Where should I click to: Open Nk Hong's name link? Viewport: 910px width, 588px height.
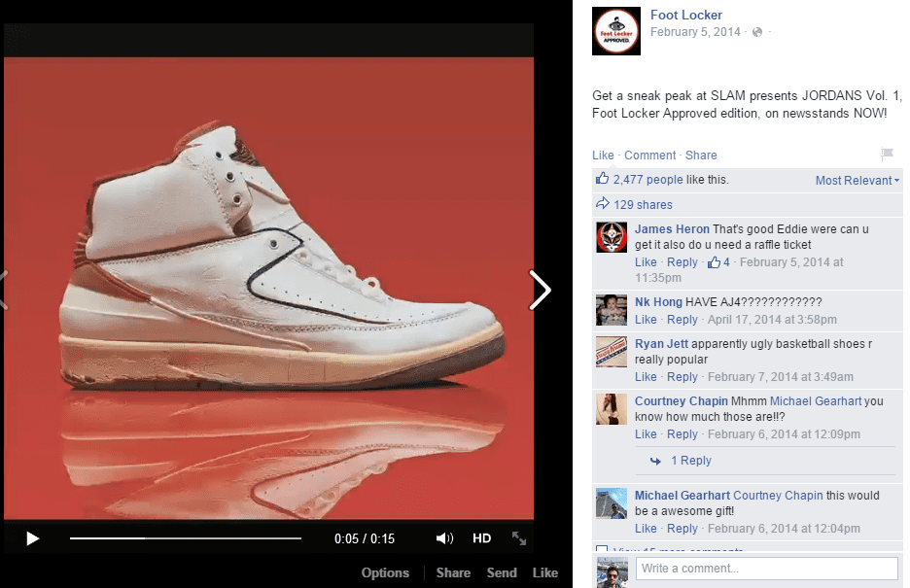click(x=658, y=302)
